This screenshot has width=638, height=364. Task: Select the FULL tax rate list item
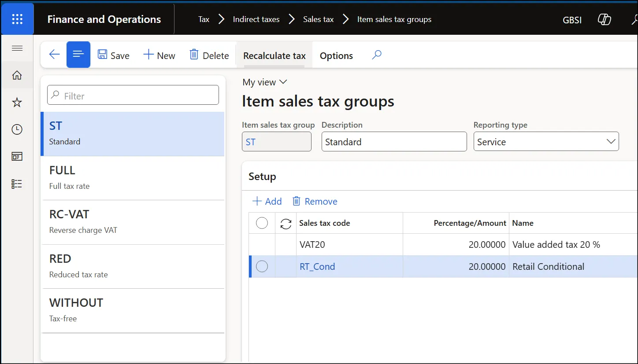(x=133, y=178)
